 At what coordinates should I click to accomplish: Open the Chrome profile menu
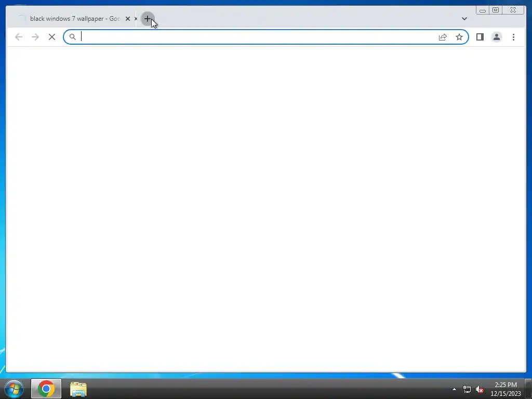point(496,37)
